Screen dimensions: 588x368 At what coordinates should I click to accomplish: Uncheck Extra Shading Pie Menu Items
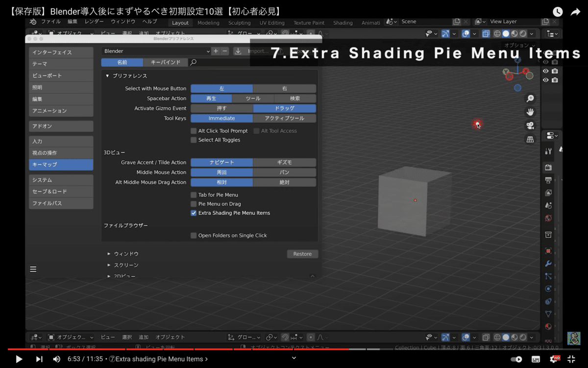point(194,213)
